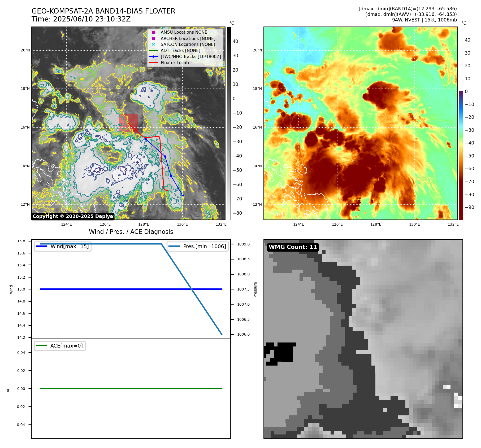Click the 15.8 wind tick label
Viewport: 481px width, 448px height.
coord(21,241)
